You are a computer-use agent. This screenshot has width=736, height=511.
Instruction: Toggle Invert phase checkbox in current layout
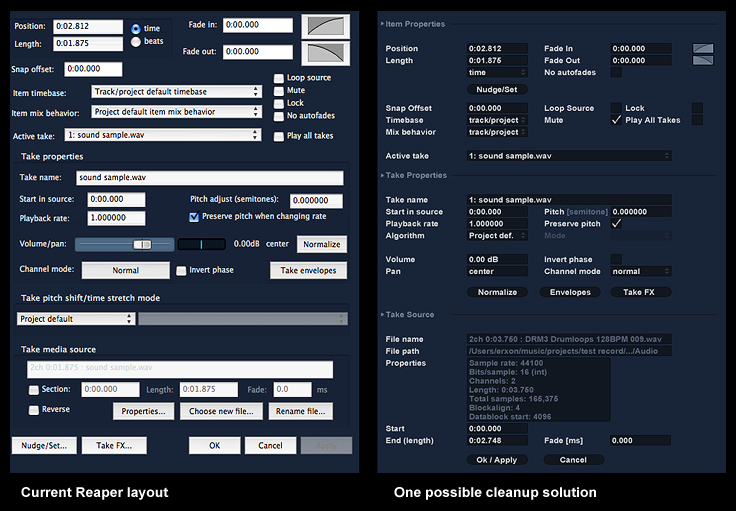[181, 271]
